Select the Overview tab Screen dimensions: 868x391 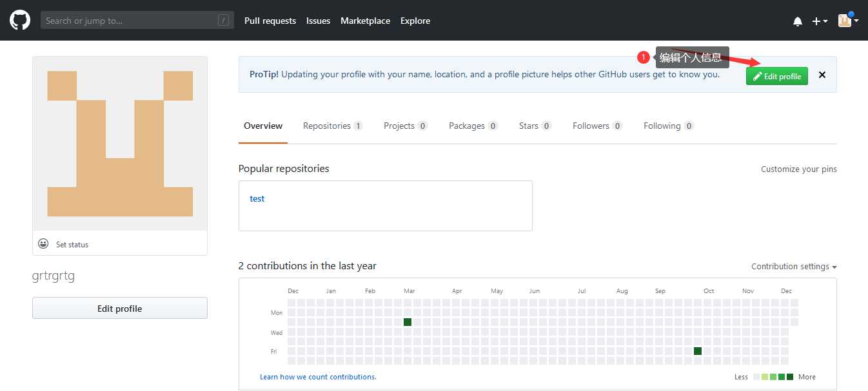click(263, 126)
